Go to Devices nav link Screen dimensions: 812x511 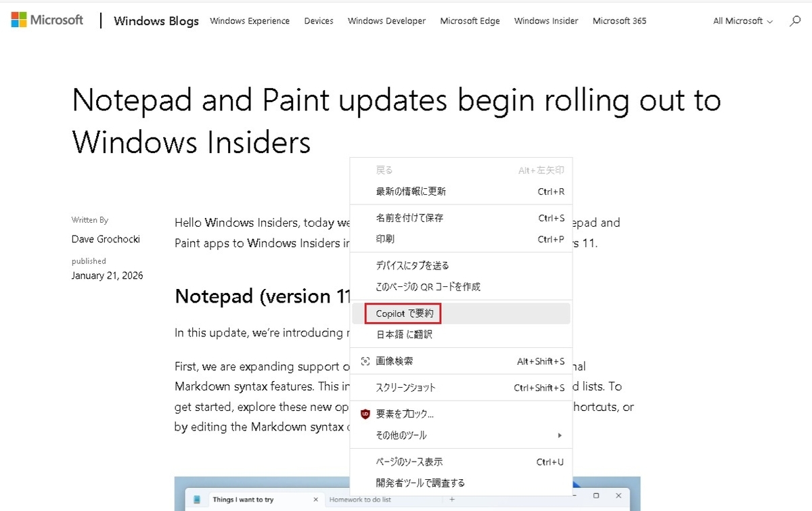pyautogui.click(x=319, y=21)
